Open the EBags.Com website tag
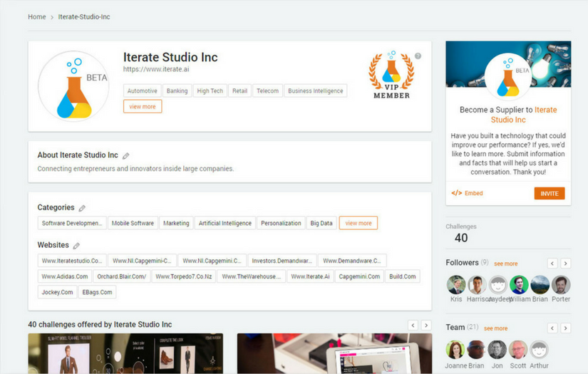Viewport: 588px width, 374px height. (x=97, y=292)
